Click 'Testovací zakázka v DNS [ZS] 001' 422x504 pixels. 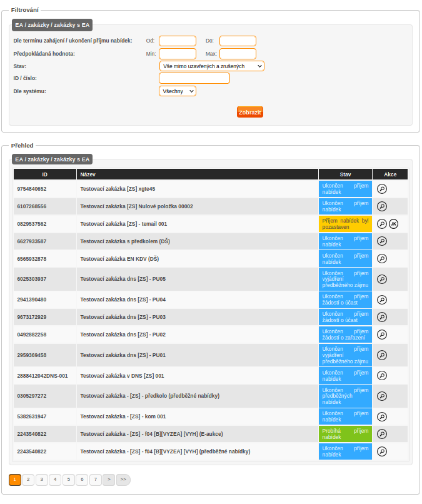pos(122,376)
